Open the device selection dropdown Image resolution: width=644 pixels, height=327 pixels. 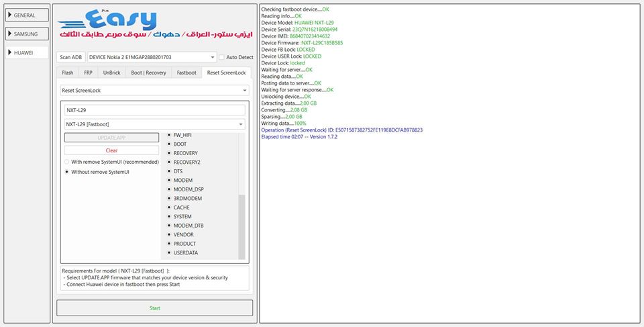point(152,57)
